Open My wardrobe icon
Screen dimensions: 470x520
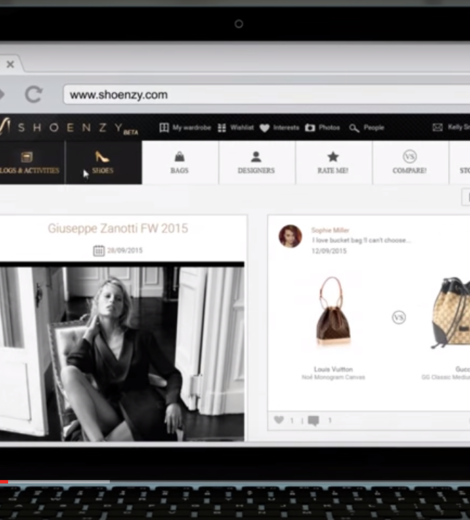coord(164,128)
